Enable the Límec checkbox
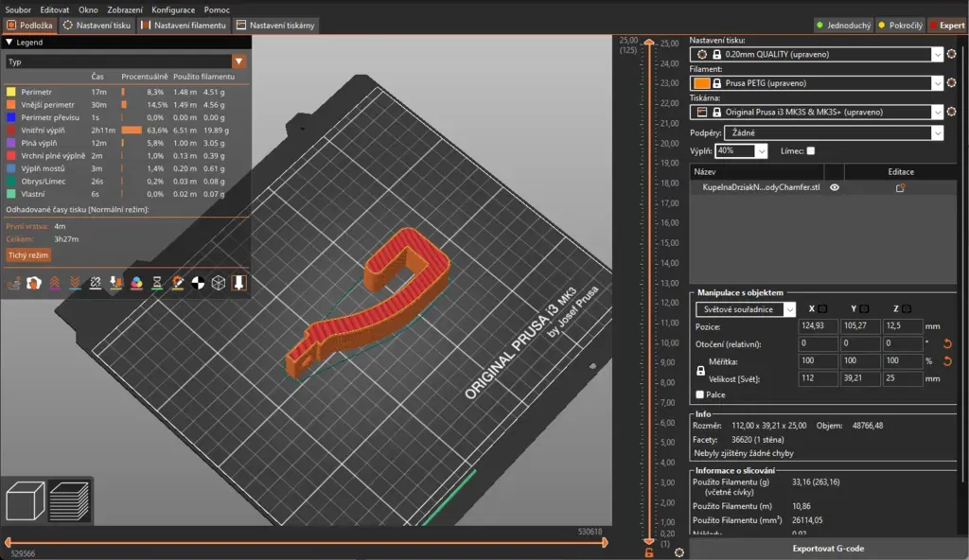The image size is (969, 560). pos(810,151)
